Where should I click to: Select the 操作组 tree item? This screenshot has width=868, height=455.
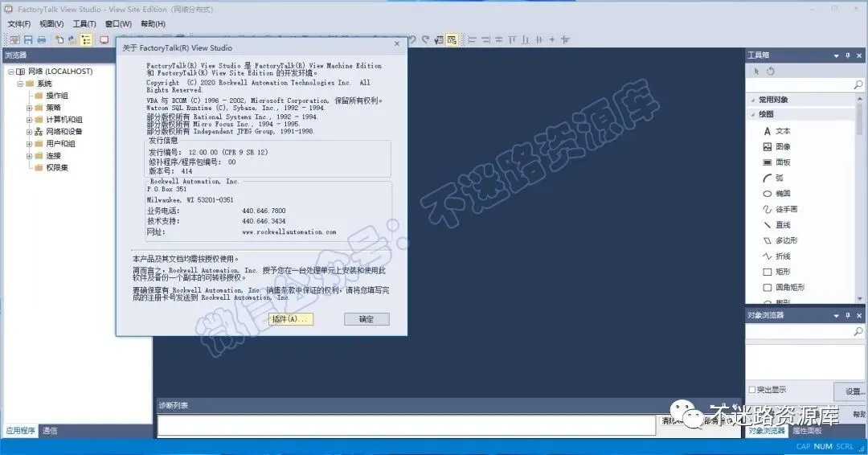[56, 96]
